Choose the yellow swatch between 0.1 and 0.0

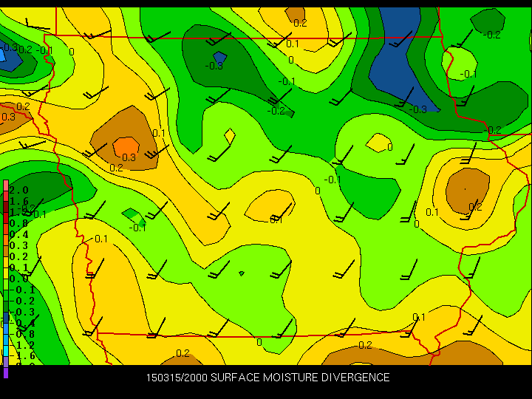(x=6, y=273)
